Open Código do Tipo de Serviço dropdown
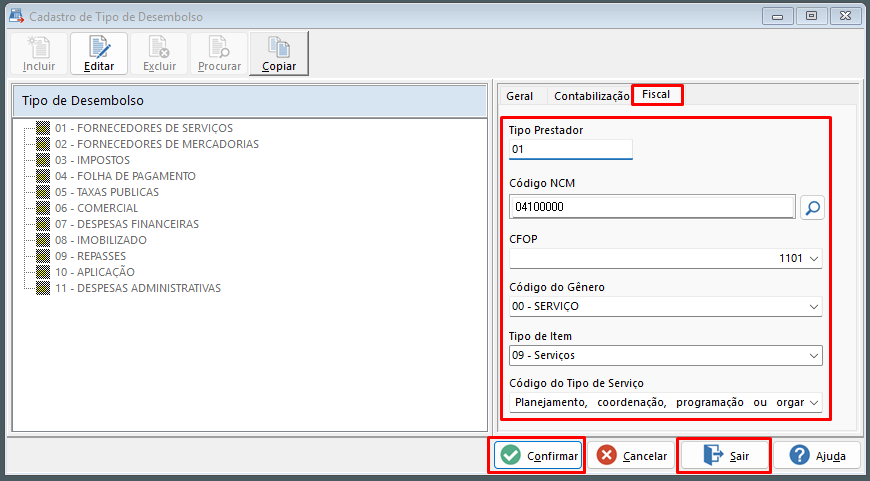Viewport: 870px width, 481px height. coord(665,403)
